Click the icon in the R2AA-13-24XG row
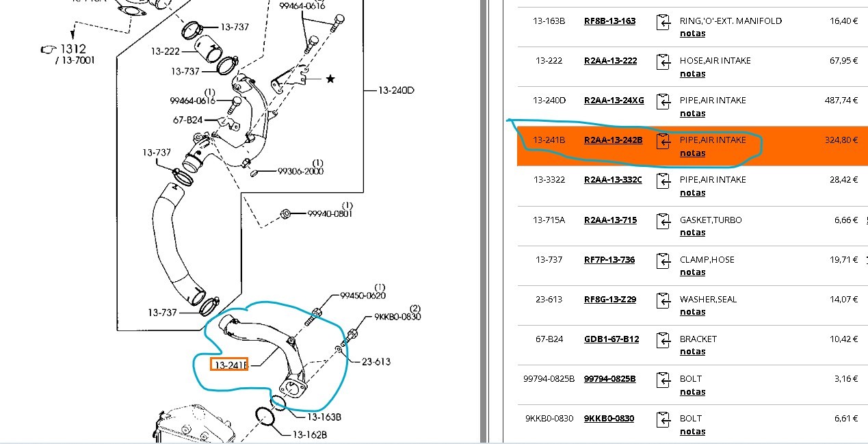The height and width of the screenshot is (444, 868). (663, 101)
